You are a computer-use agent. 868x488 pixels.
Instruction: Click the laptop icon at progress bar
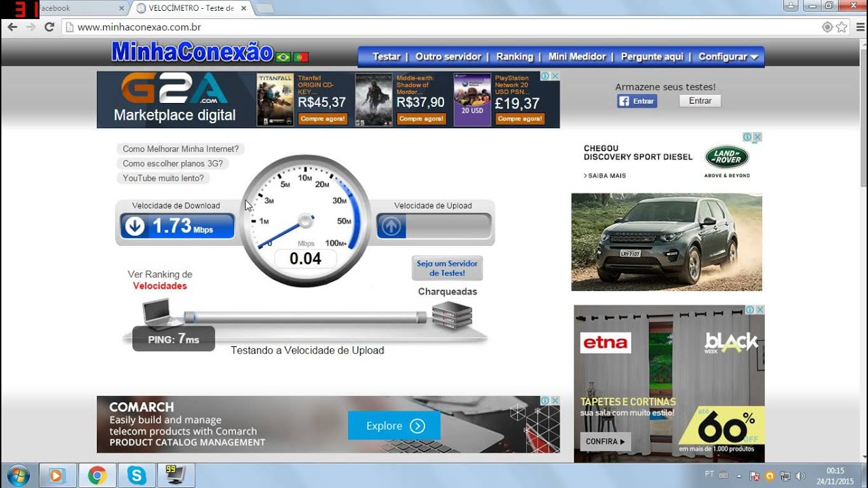pos(161,313)
